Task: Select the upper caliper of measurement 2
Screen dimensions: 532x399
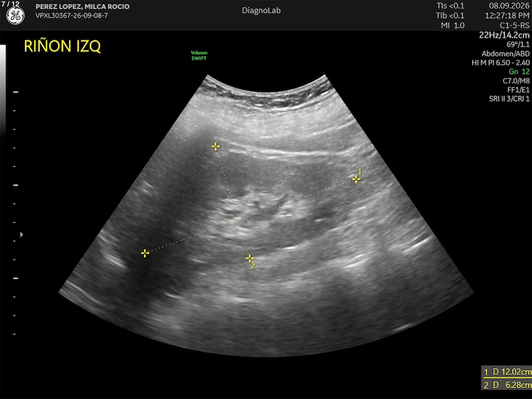Action: coord(216,146)
